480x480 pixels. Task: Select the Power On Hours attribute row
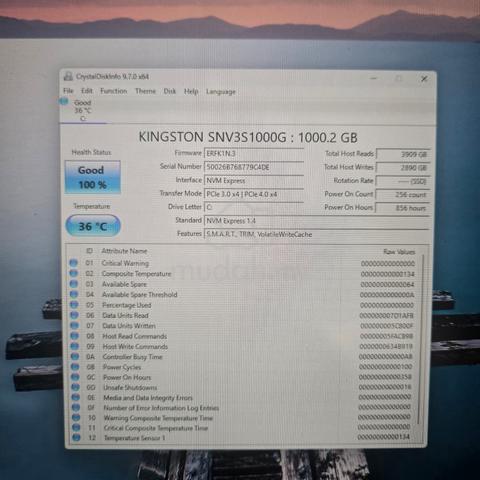click(244, 377)
